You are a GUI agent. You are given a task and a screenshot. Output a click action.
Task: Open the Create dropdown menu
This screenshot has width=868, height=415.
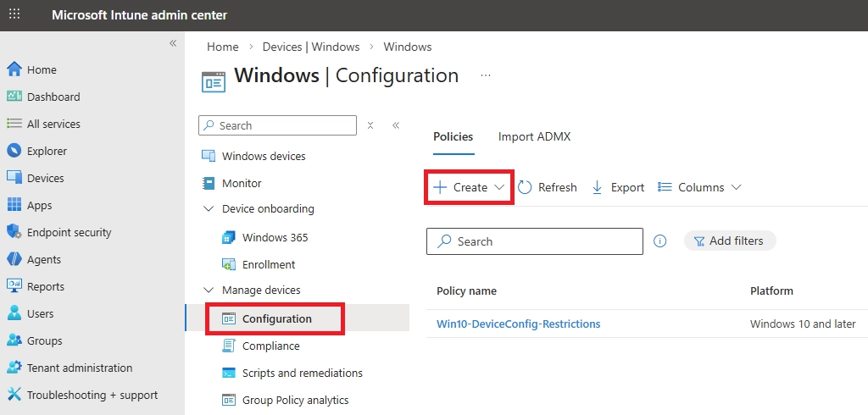coord(469,187)
